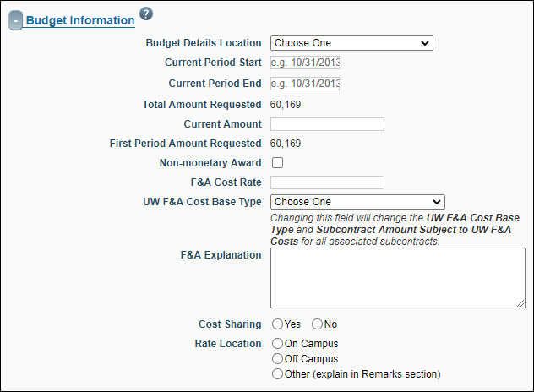Screen dimensions: 534x392
Task: Enable the Non-monetary Award checkbox
Action: click(x=277, y=163)
